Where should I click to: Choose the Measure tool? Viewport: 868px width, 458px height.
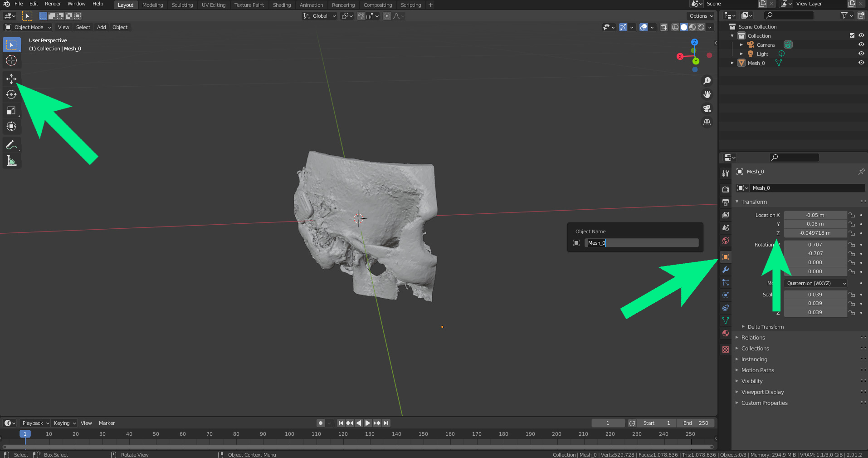[11, 161]
